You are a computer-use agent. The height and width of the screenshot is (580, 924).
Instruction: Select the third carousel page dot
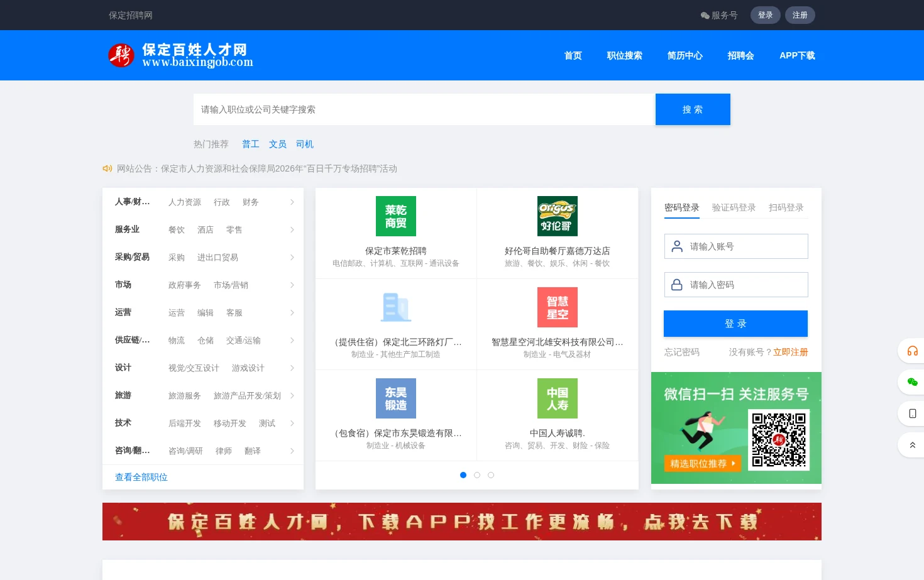coord(491,475)
